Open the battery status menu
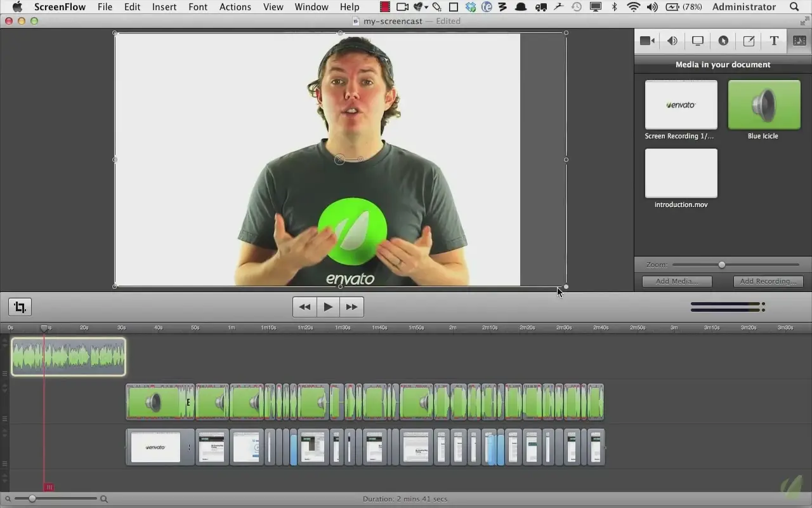Viewport: 812px width, 508px height. (x=683, y=7)
